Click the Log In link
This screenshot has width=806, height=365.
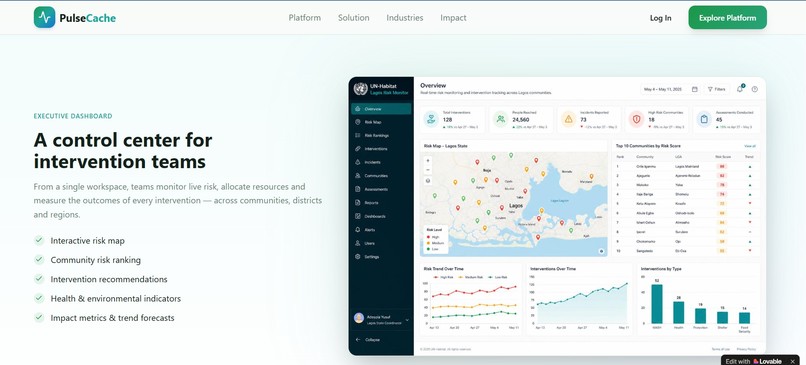point(660,18)
